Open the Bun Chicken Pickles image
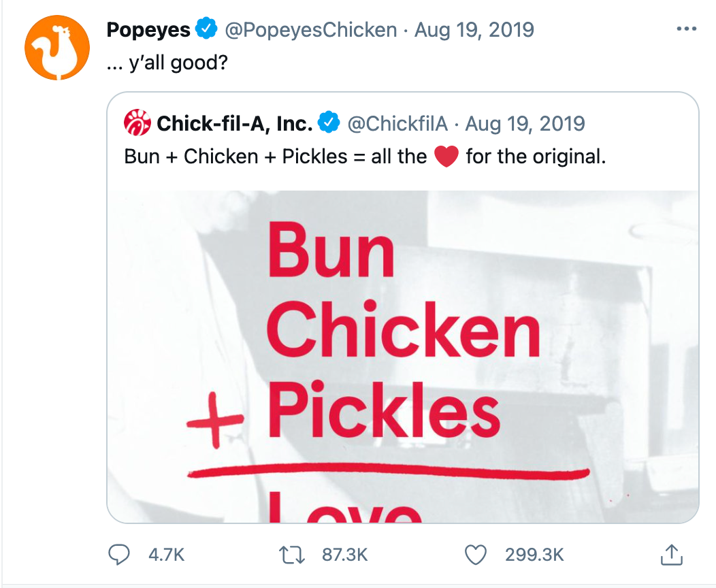The image size is (716, 588). tap(403, 354)
